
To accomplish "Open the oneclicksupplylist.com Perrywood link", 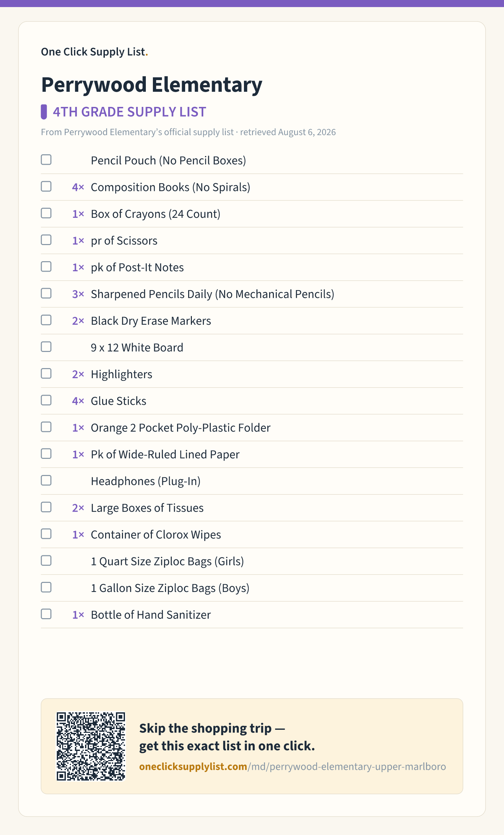I will [x=292, y=766].
